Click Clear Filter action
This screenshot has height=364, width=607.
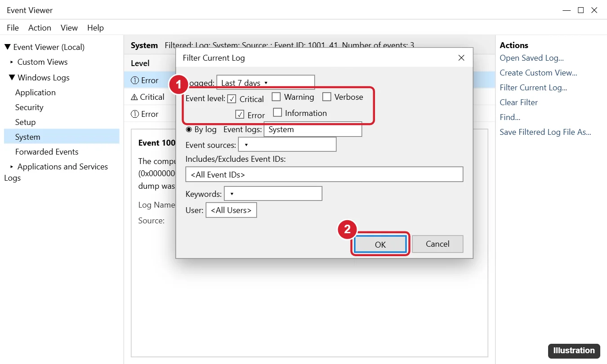click(x=519, y=102)
